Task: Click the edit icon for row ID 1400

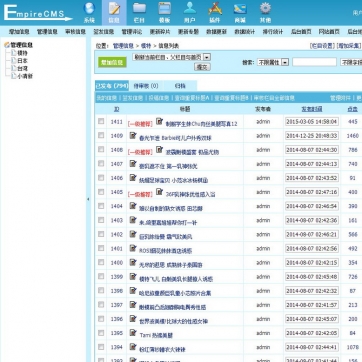Action: tap(133, 262)
